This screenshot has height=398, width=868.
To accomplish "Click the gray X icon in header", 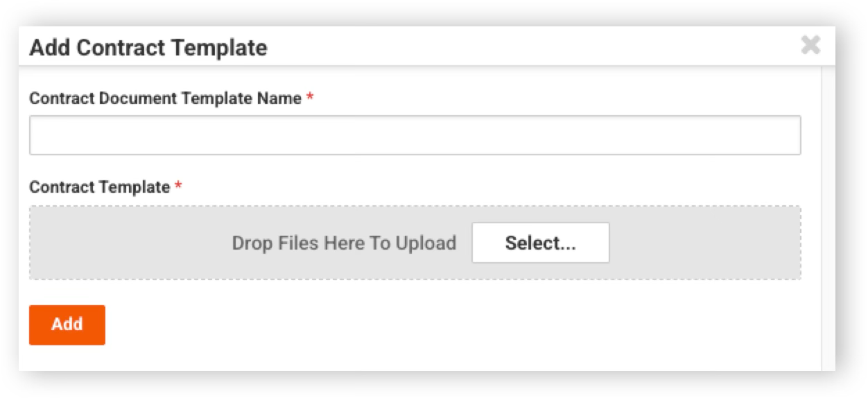I will 810,46.
